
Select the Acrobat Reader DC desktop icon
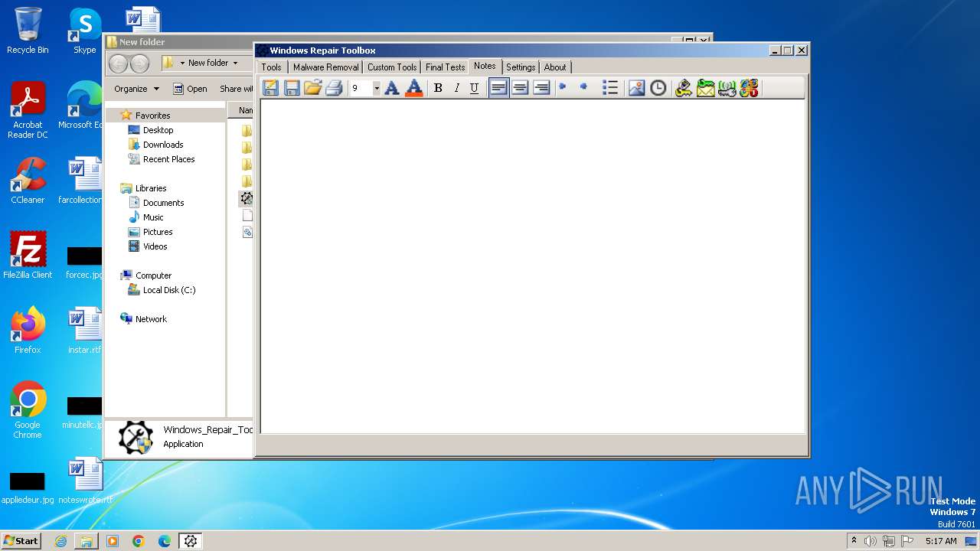click(x=28, y=111)
